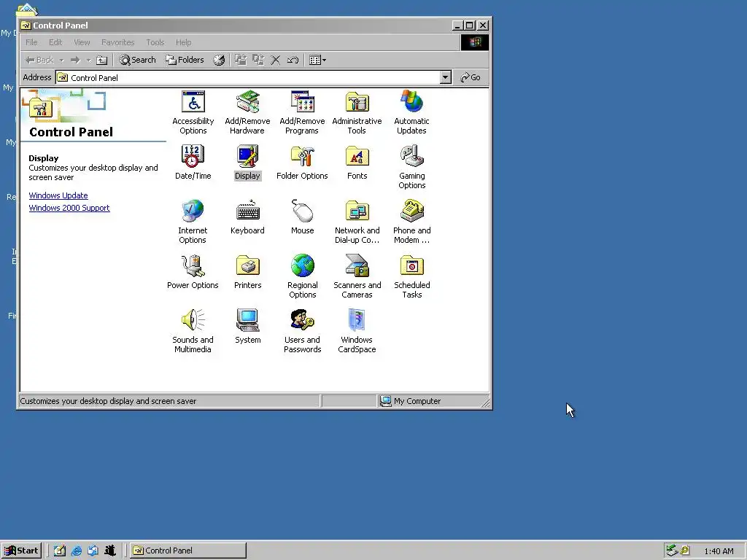
Task: Click the Search toolbar button
Action: (x=138, y=60)
